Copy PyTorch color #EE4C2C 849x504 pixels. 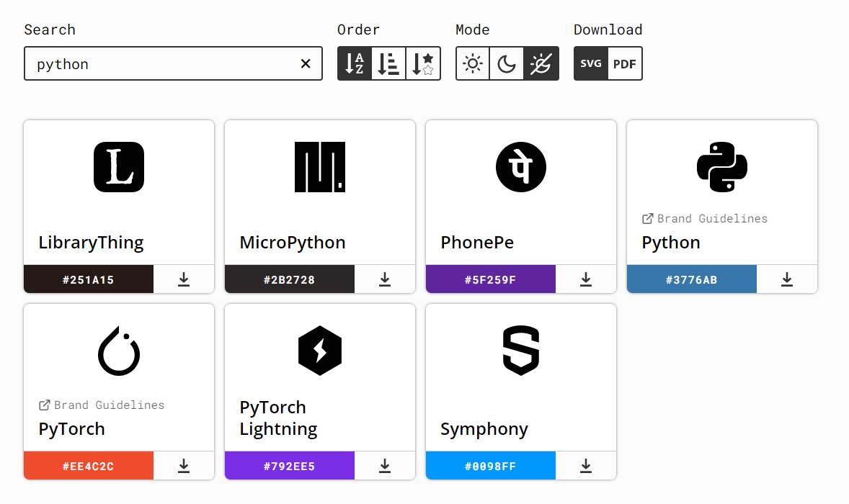tap(89, 466)
